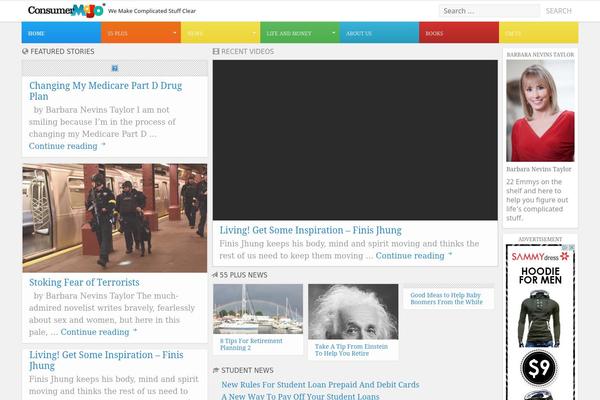
Task: Open 8 Tips For Retirement Planning 2
Action: (x=251, y=344)
